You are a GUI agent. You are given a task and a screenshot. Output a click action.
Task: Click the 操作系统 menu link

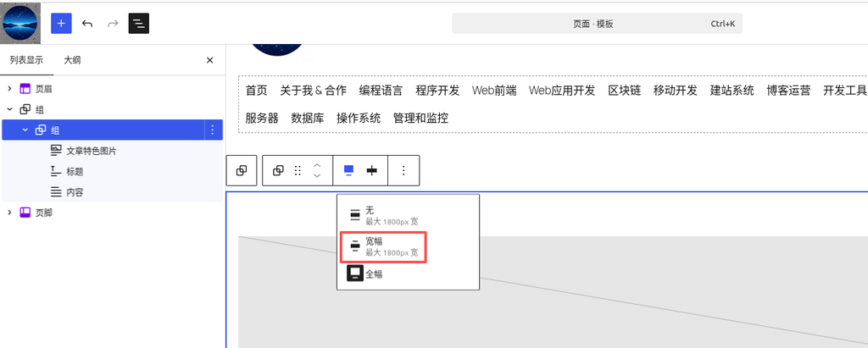point(359,118)
